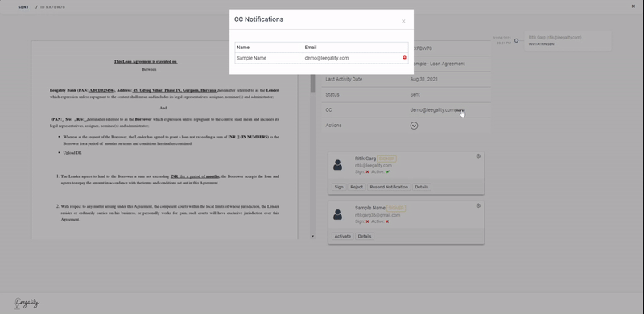Click the Reject button for Ritik Garg
This screenshot has width=644, height=314.
pos(357,187)
